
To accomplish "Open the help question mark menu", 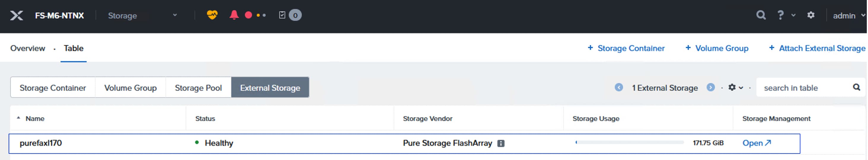I will point(781,15).
